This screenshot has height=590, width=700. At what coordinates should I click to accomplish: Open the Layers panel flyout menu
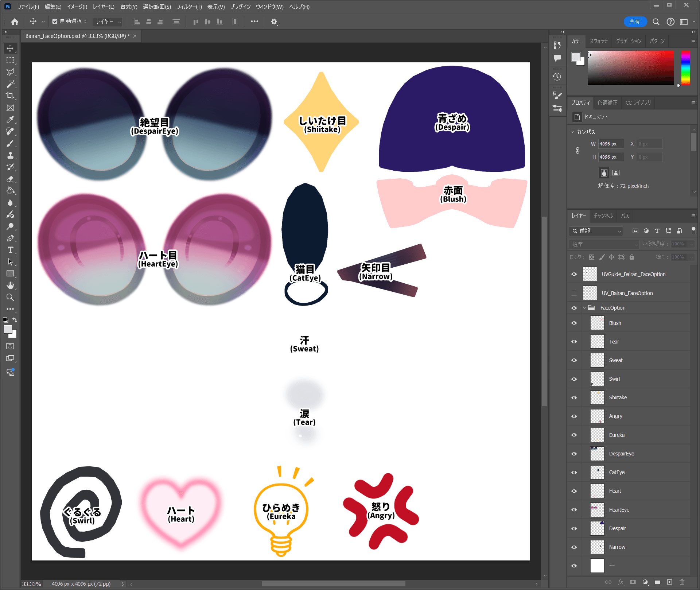693,216
